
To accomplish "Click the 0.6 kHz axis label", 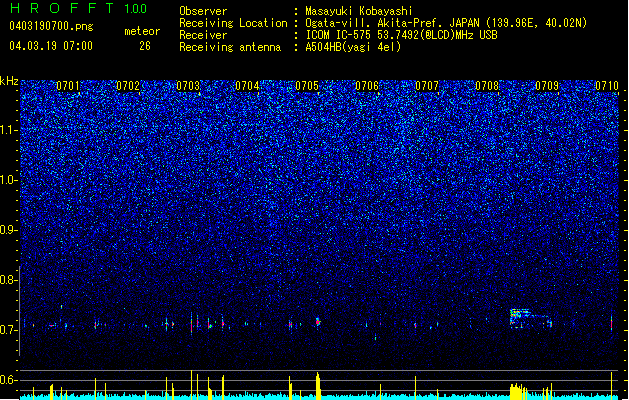I will 9,380.
